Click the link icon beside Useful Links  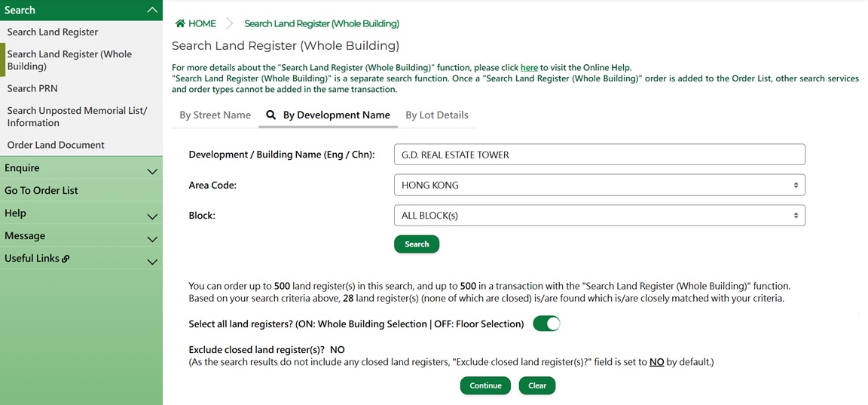coord(66,259)
